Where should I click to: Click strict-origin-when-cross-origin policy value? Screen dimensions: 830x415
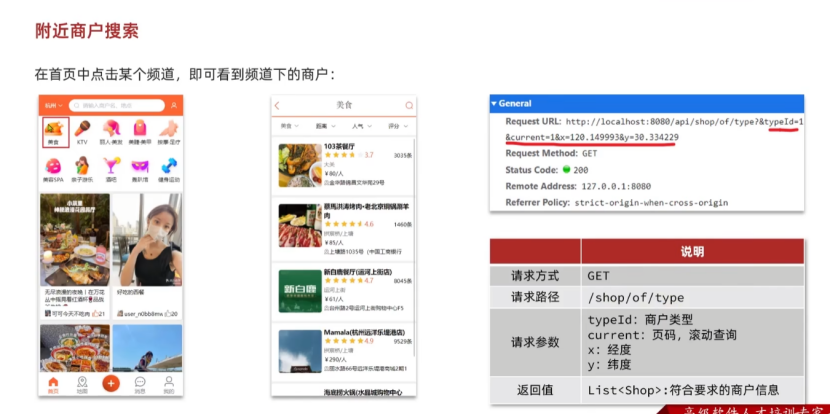point(651,203)
